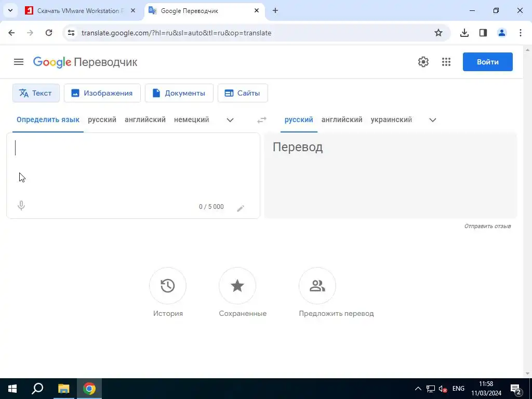Open the clock and date 11:58
This screenshot has height=399, width=532.
(x=486, y=389)
